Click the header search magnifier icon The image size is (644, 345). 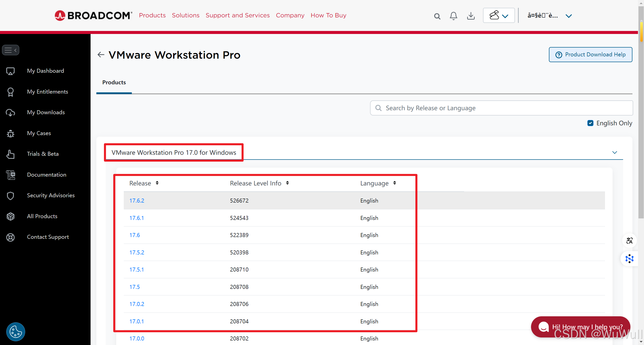437,16
